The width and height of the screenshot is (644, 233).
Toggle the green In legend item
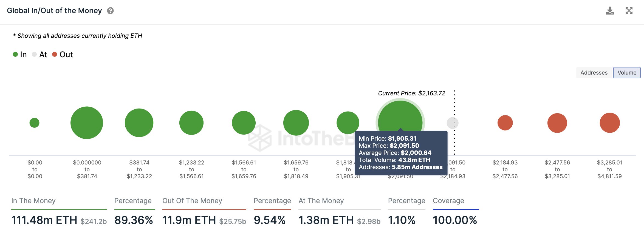coord(20,55)
